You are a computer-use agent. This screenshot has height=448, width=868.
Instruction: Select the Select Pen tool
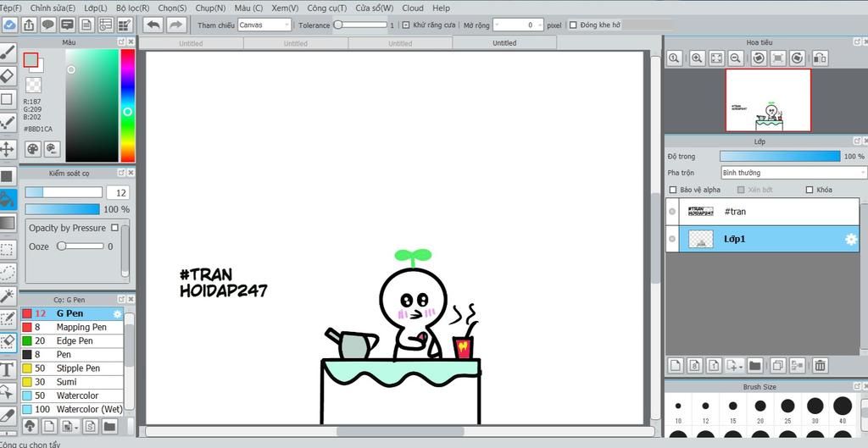click(7, 319)
